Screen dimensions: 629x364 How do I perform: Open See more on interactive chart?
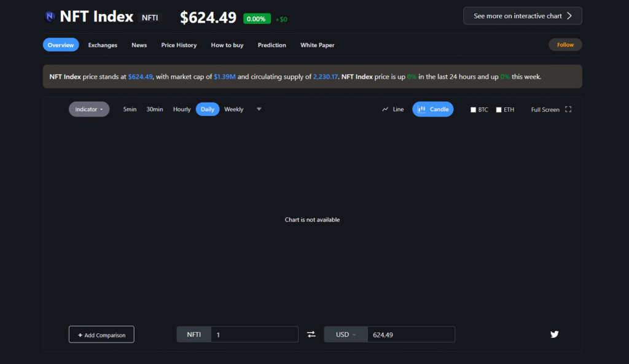coord(522,16)
